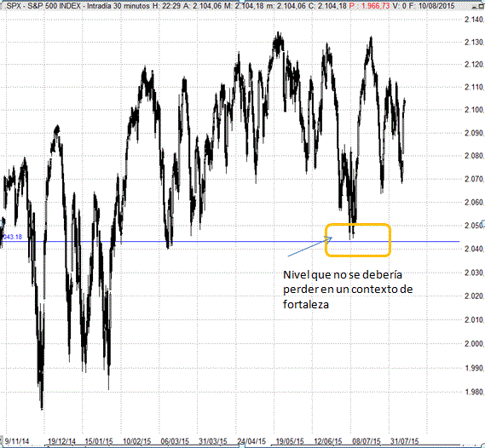Click the 9/11/14 date on time axis
The width and height of the screenshot is (485, 448).
pos(17,441)
